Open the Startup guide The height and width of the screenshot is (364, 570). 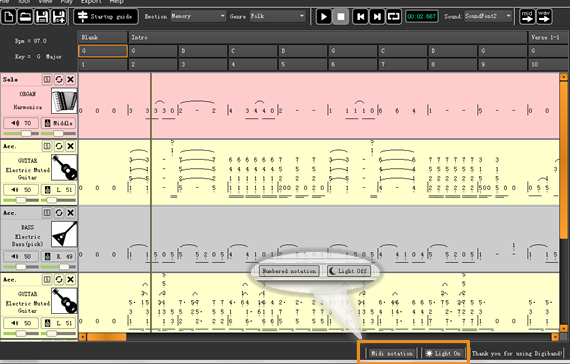click(106, 17)
